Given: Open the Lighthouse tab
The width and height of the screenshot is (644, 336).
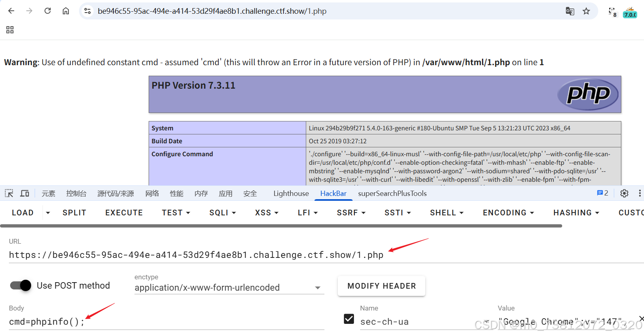Looking at the screenshot, I should click(291, 194).
